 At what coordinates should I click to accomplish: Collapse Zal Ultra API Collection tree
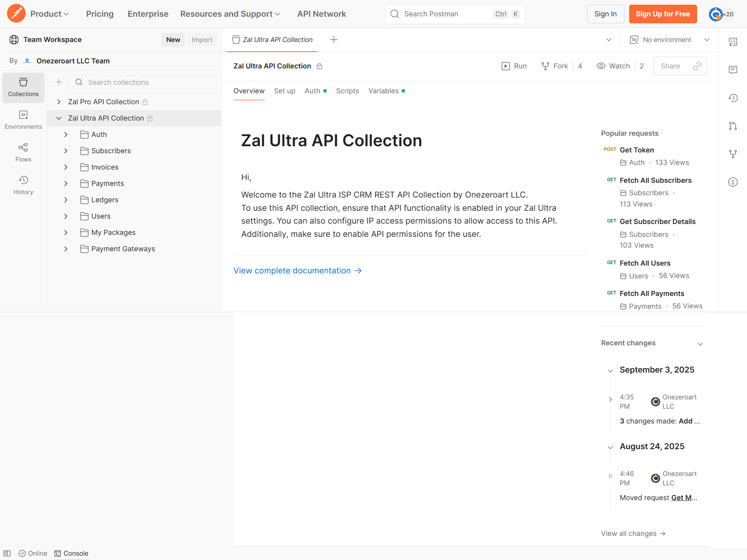tap(59, 118)
